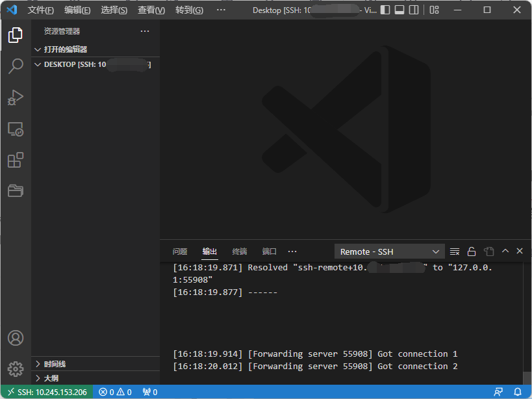
Task: Click the window title command center text
Action: pyautogui.click(x=314, y=10)
